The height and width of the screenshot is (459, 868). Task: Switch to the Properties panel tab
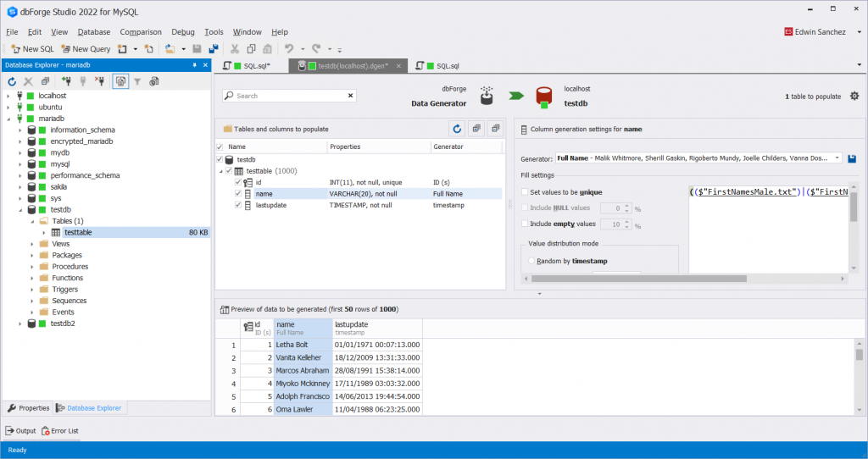click(29, 408)
